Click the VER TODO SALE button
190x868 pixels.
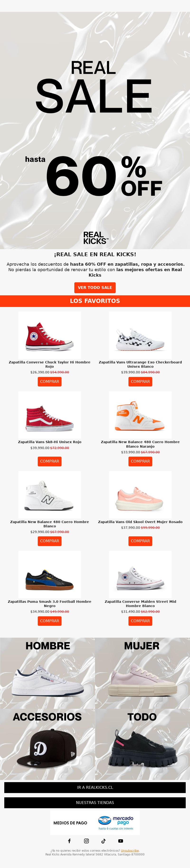coord(95,288)
